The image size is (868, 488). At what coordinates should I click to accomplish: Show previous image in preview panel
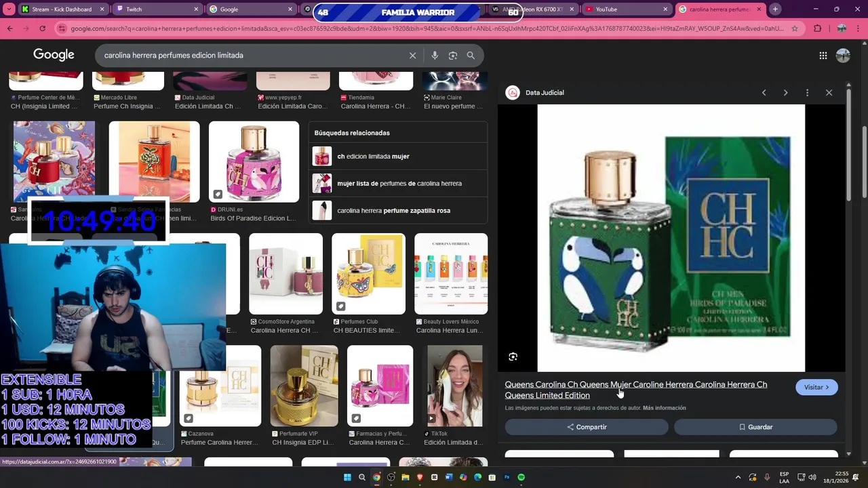[764, 93]
